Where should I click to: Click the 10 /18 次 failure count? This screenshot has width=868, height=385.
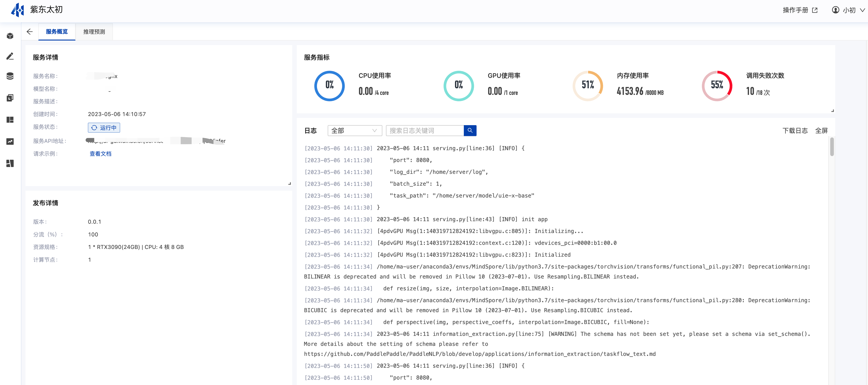coord(758,91)
